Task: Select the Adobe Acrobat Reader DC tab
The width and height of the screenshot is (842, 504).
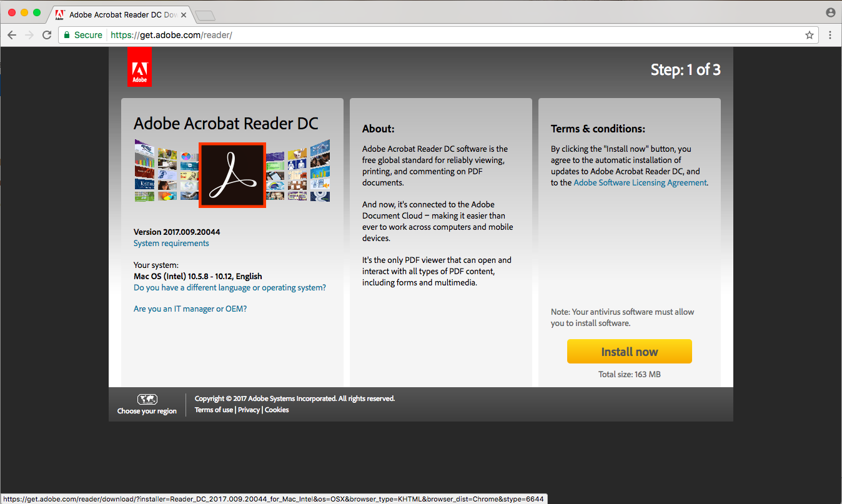Action: (121, 14)
